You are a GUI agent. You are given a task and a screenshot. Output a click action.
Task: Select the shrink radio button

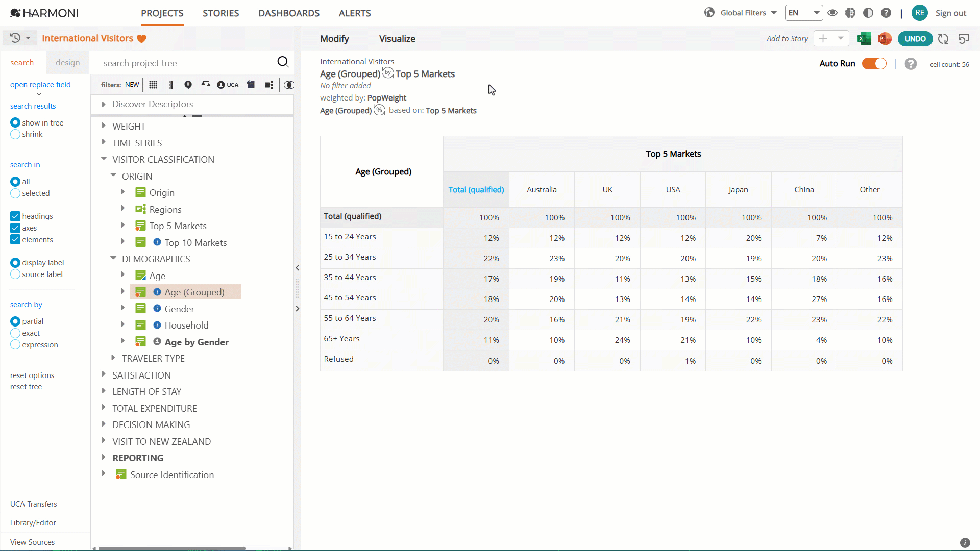tap(15, 134)
